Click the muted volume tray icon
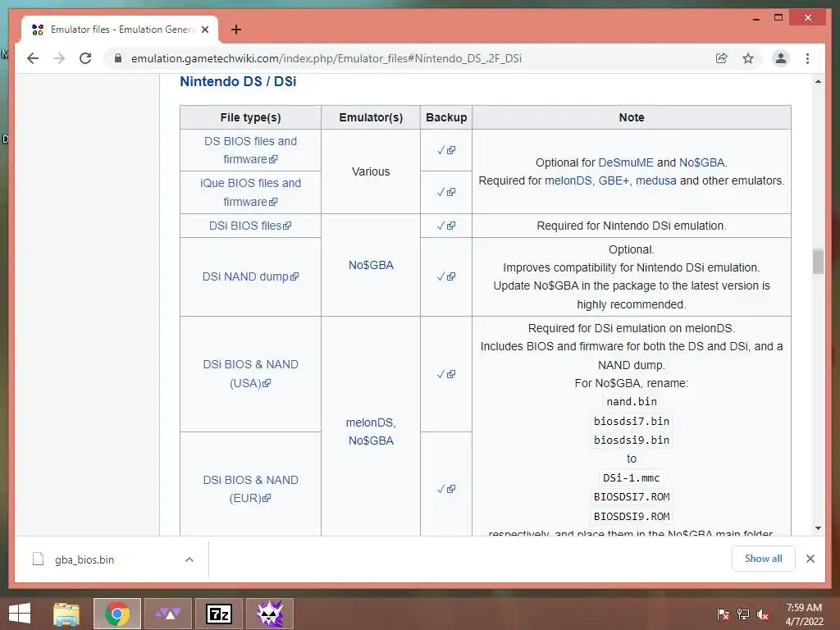Screen dimensions: 840x630 pos(763,614)
